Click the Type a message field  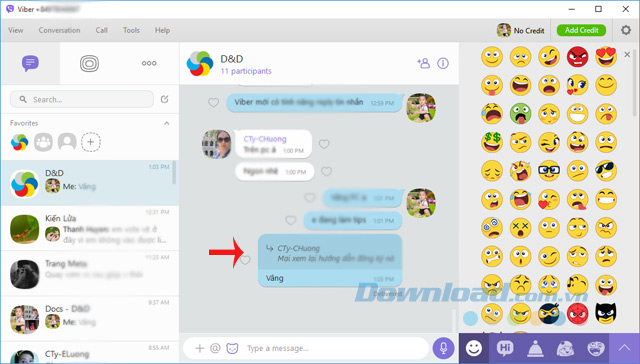pos(335,348)
